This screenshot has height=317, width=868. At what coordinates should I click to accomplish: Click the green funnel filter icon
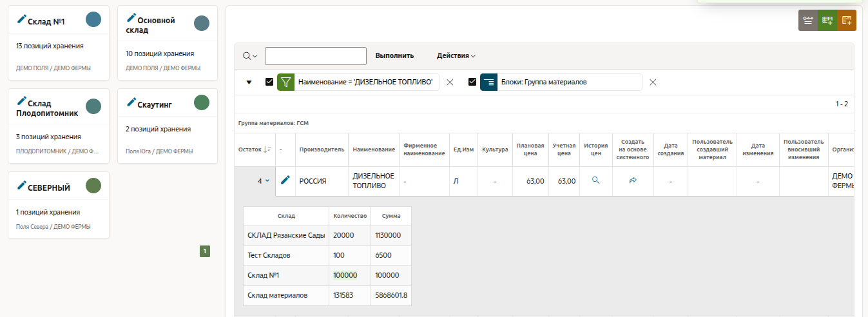[x=285, y=82]
